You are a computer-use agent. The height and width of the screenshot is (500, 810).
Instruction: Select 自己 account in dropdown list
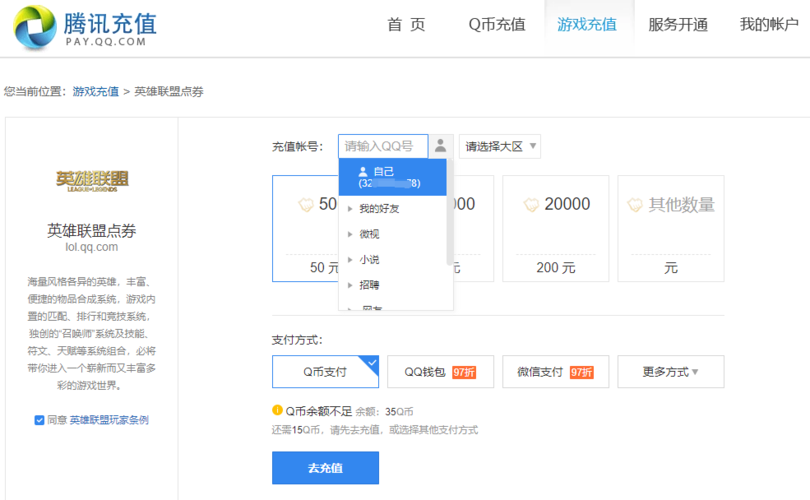(x=393, y=177)
